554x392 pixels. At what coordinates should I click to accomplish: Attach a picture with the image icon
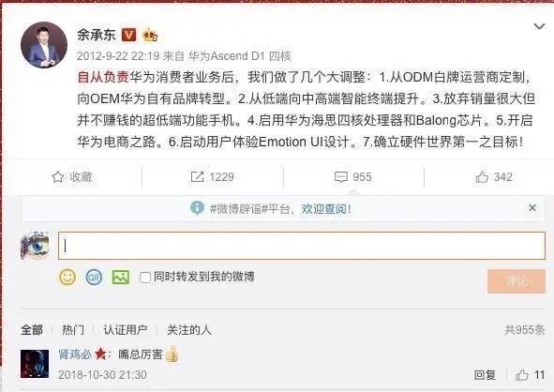click(121, 278)
